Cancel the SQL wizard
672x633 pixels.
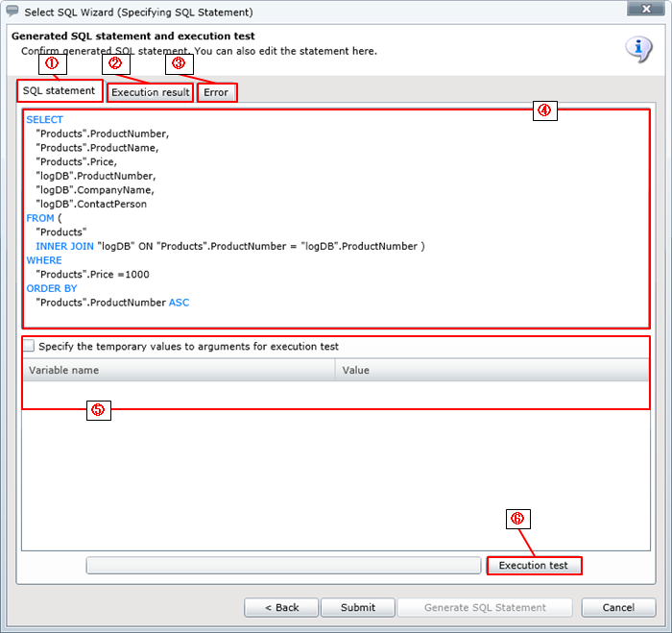[618, 607]
